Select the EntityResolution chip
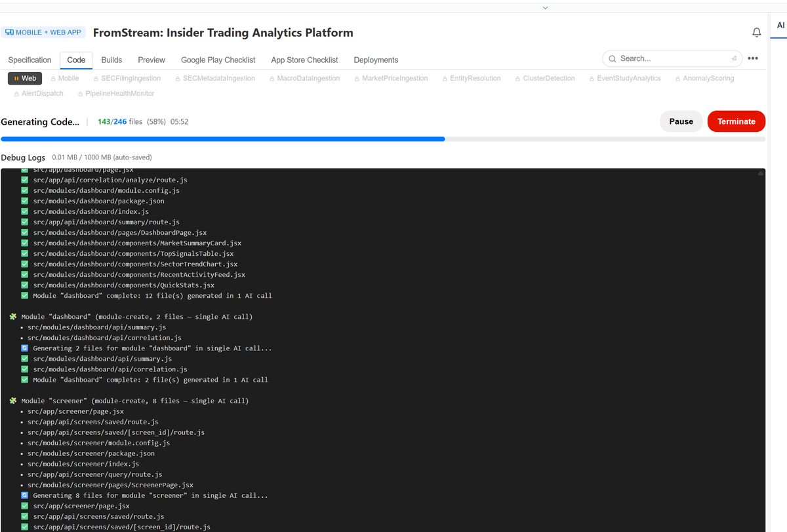This screenshot has height=532, width=787. [x=471, y=78]
